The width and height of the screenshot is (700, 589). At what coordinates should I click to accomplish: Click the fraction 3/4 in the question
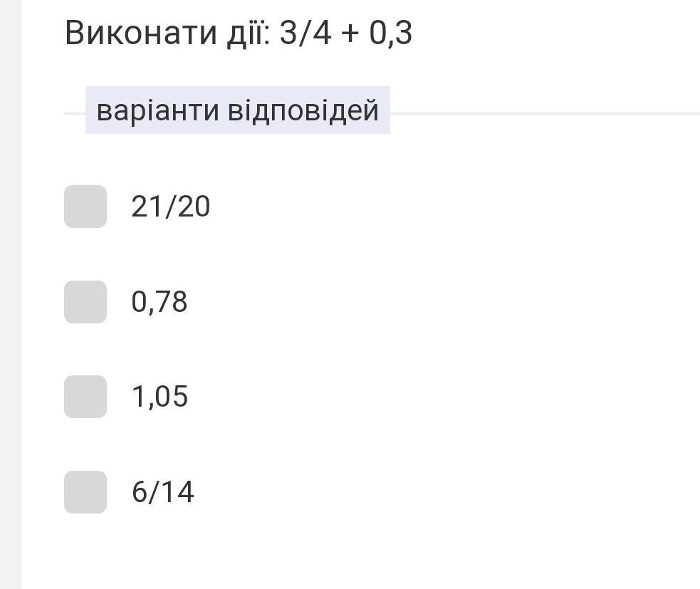[305, 33]
